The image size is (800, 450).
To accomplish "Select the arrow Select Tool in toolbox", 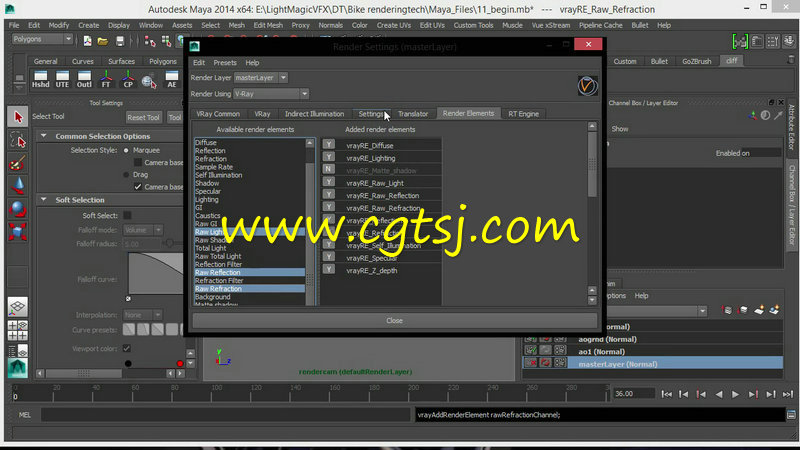I will point(18,117).
